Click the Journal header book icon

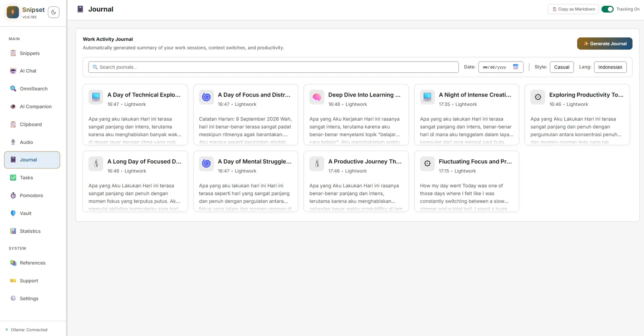(x=80, y=9)
